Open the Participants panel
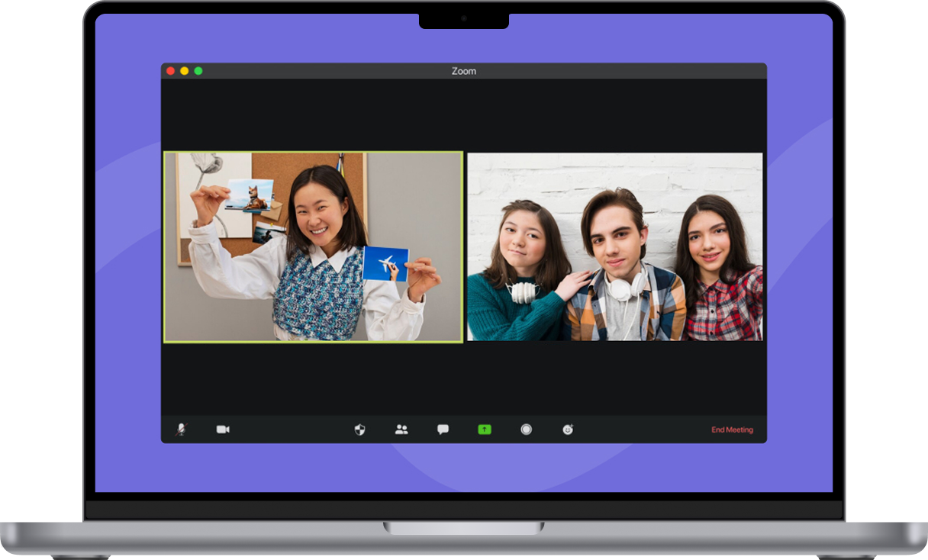This screenshot has width=928, height=560. coord(401,430)
